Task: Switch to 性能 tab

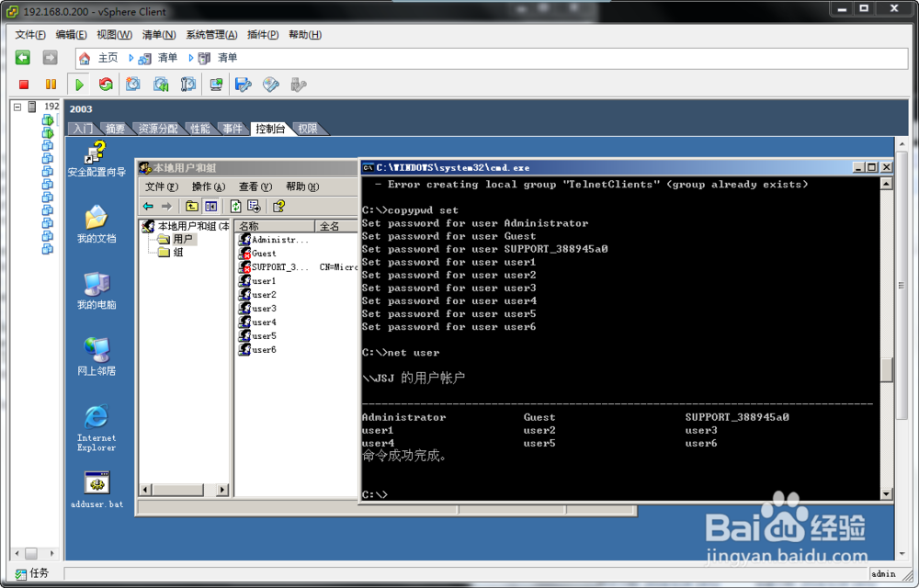Action: tap(199, 129)
